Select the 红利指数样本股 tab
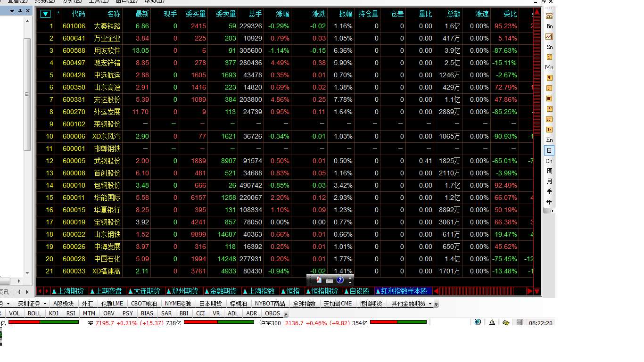Image resolution: width=644 pixels, height=362 pixels. click(403, 291)
